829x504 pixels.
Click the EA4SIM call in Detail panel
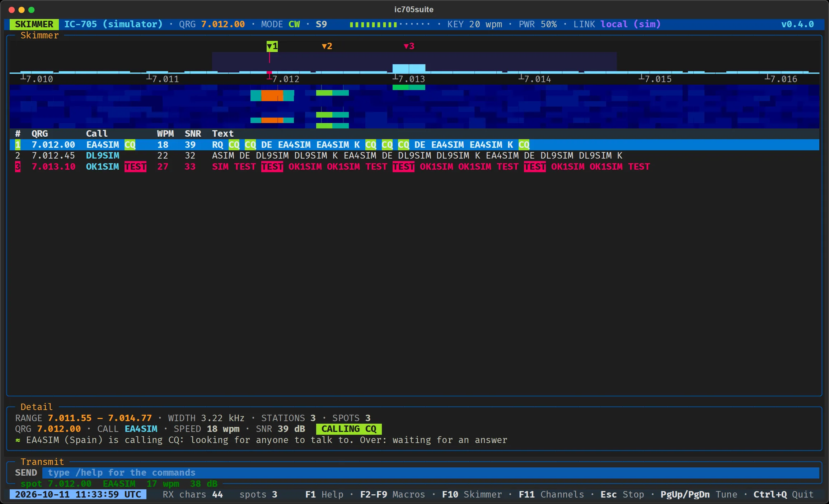coord(141,429)
